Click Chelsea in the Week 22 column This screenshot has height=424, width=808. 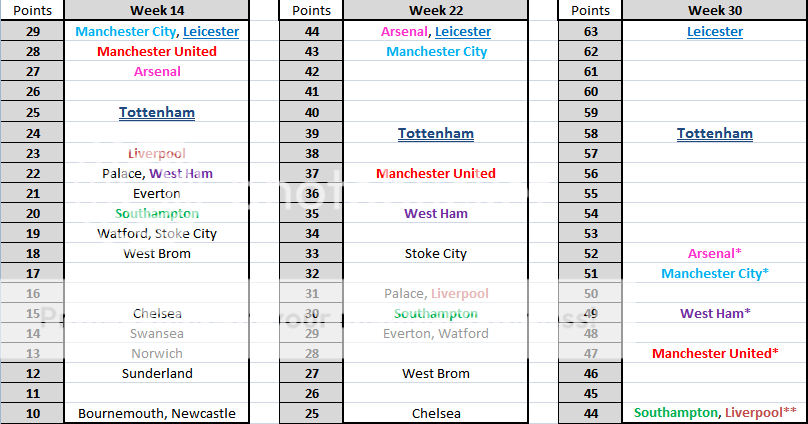coord(436,413)
